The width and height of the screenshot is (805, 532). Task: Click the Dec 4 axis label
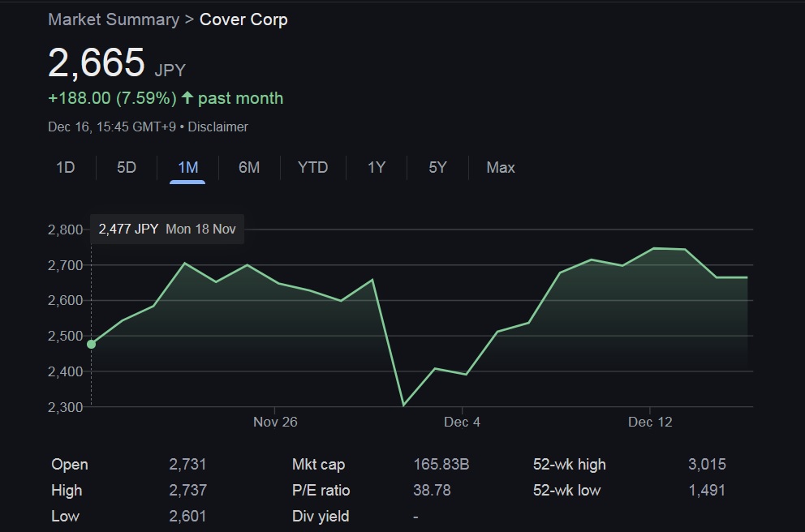pyautogui.click(x=462, y=422)
